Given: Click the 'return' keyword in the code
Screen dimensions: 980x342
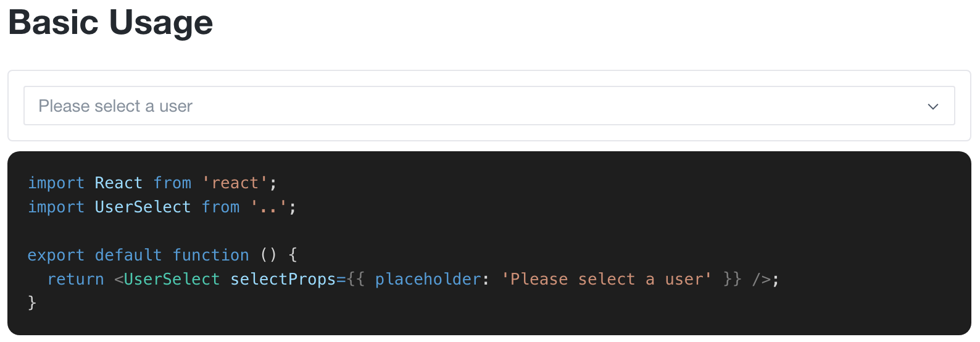Looking at the screenshot, I should (75, 280).
